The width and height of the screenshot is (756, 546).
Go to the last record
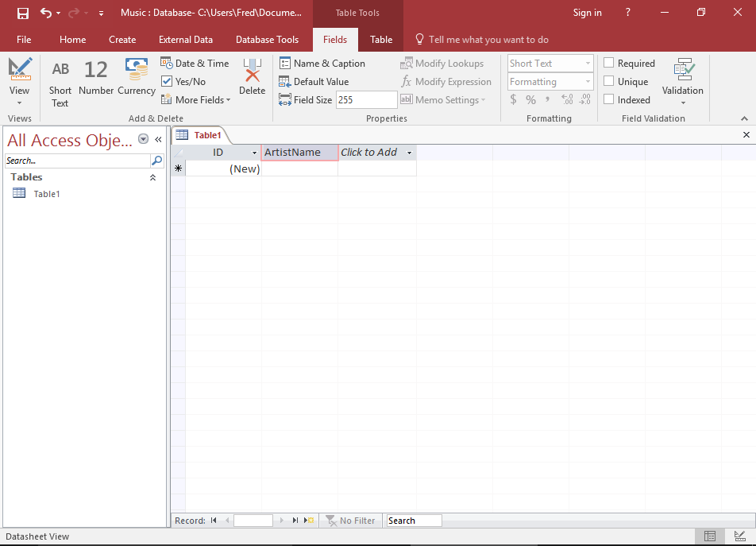[295, 521]
